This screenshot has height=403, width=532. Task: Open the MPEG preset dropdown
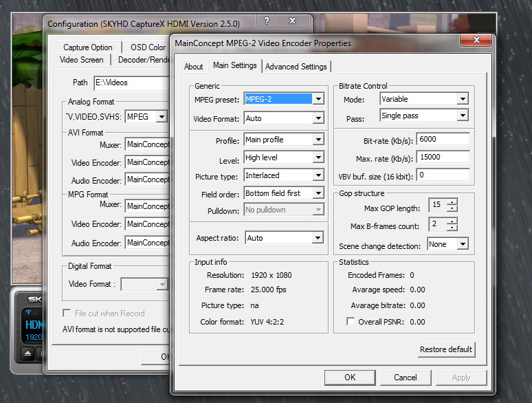pos(318,99)
